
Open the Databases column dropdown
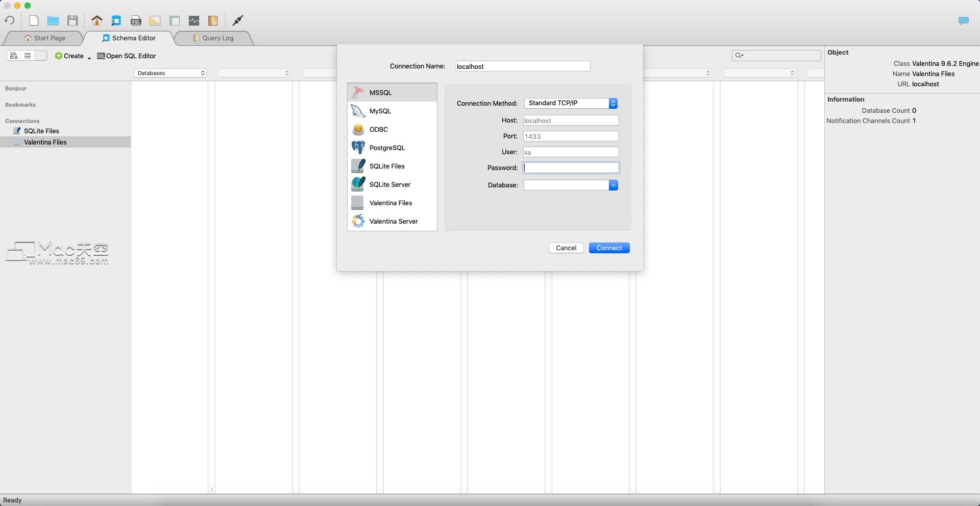pyautogui.click(x=170, y=73)
